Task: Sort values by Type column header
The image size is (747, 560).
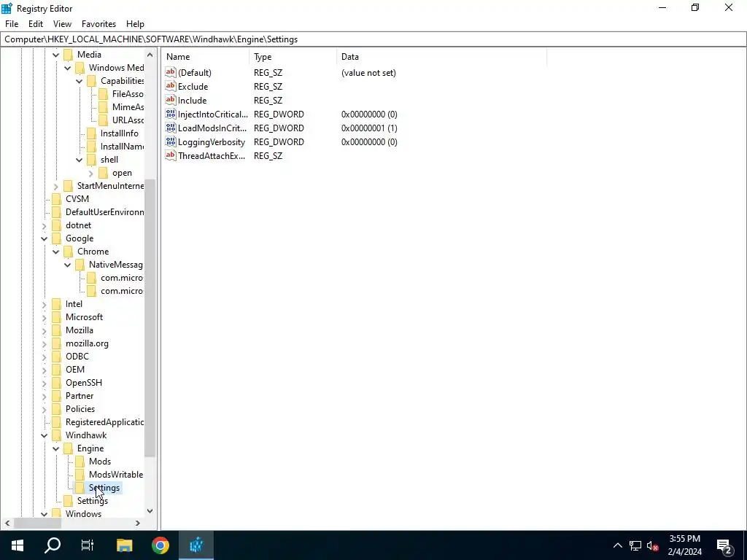Action: coord(293,57)
